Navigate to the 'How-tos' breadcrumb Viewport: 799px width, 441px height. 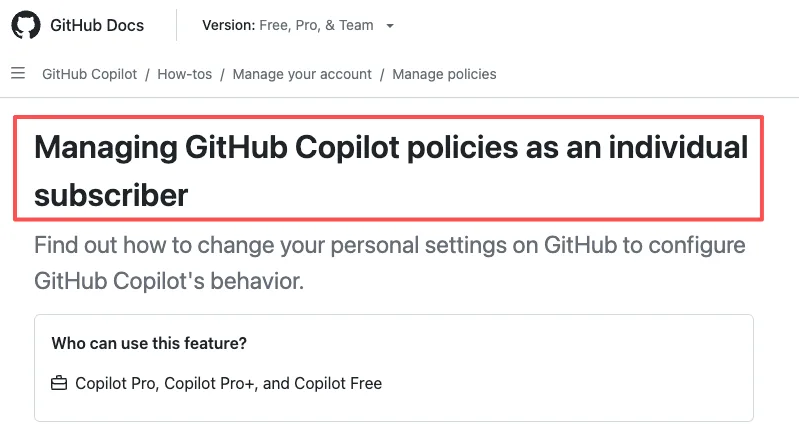(x=184, y=74)
